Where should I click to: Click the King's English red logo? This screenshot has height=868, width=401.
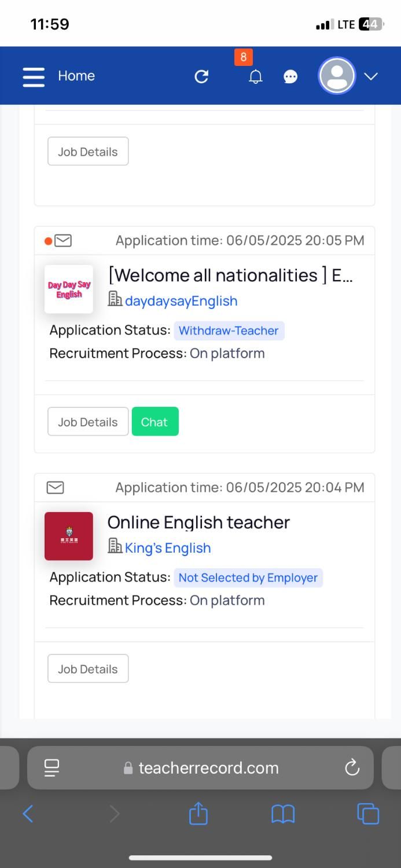click(69, 536)
